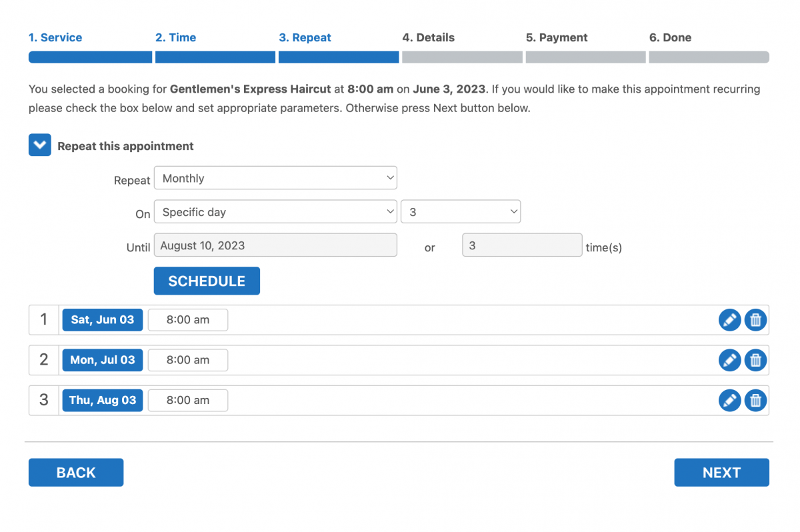Open the Monthly repeat frequency dropdown

tap(275, 178)
